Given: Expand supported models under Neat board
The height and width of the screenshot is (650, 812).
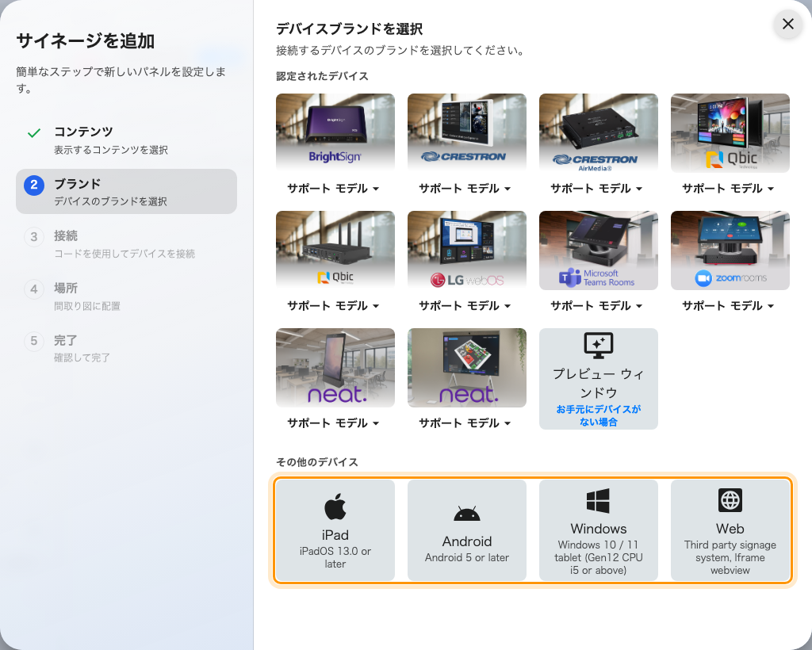Looking at the screenshot, I should pyautogui.click(x=465, y=423).
